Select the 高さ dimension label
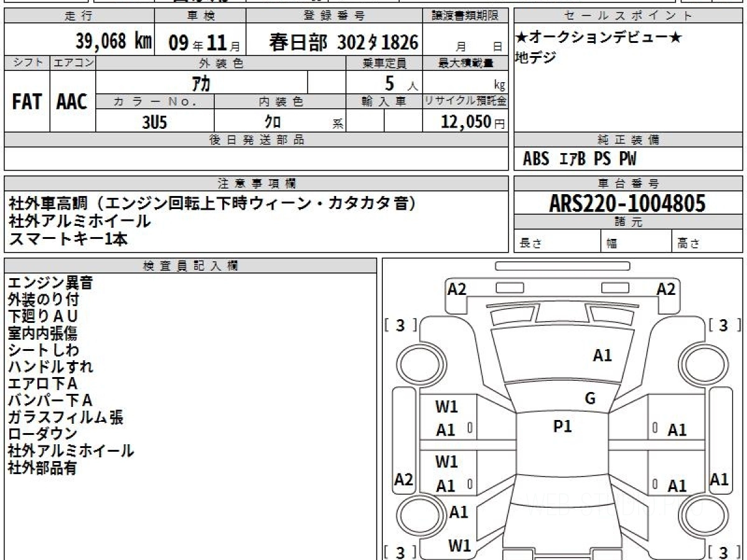Image resolution: width=747 pixels, height=560 pixels. 690,244
